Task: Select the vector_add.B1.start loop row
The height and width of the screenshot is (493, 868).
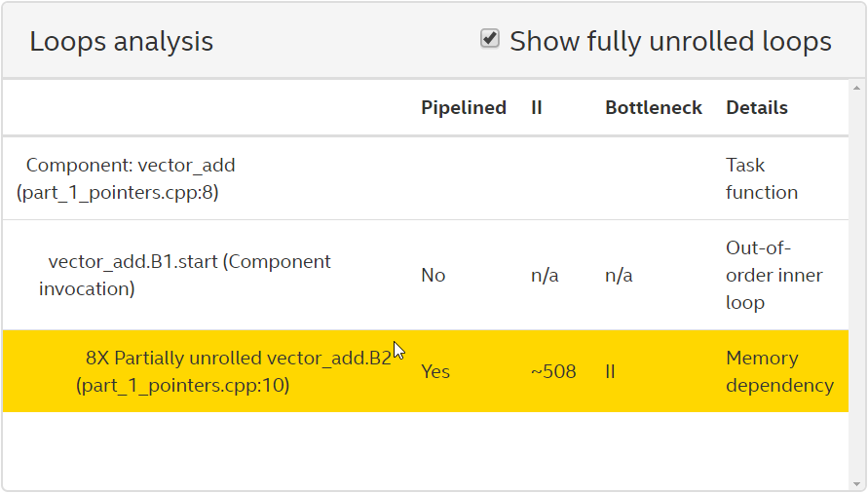Action: pos(189,262)
